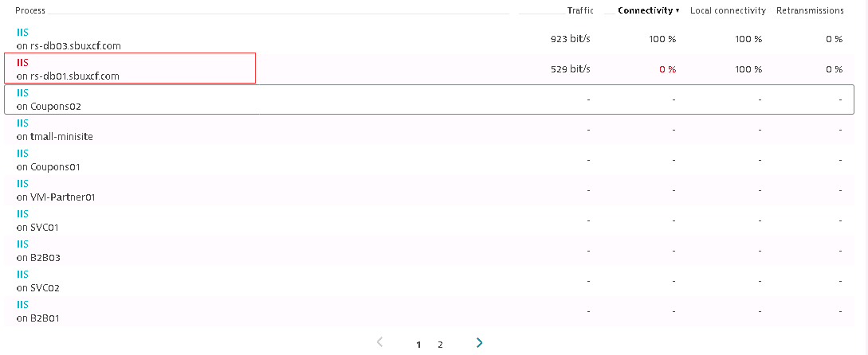Open IIS process on rs-db03.sbuxcf.com
The image size is (868, 355).
click(x=22, y=32)
